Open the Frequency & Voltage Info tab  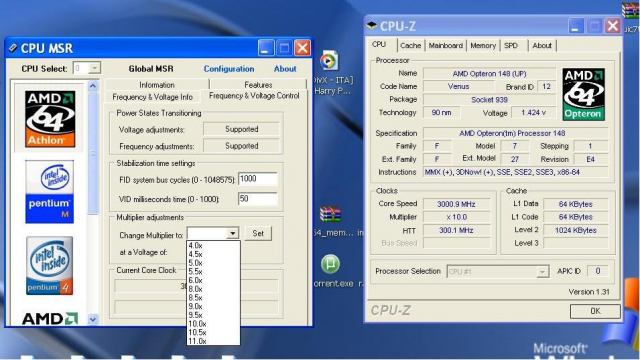pos(153,97)
